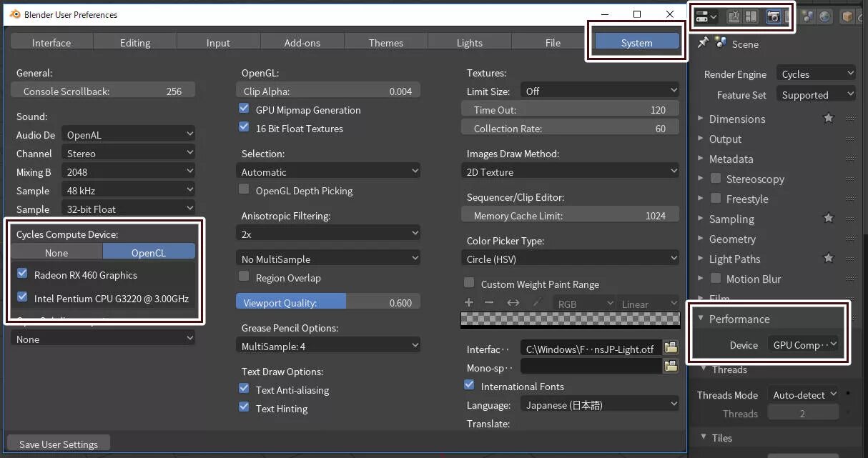Edit the Console Scrollback value field

point(103,91)
